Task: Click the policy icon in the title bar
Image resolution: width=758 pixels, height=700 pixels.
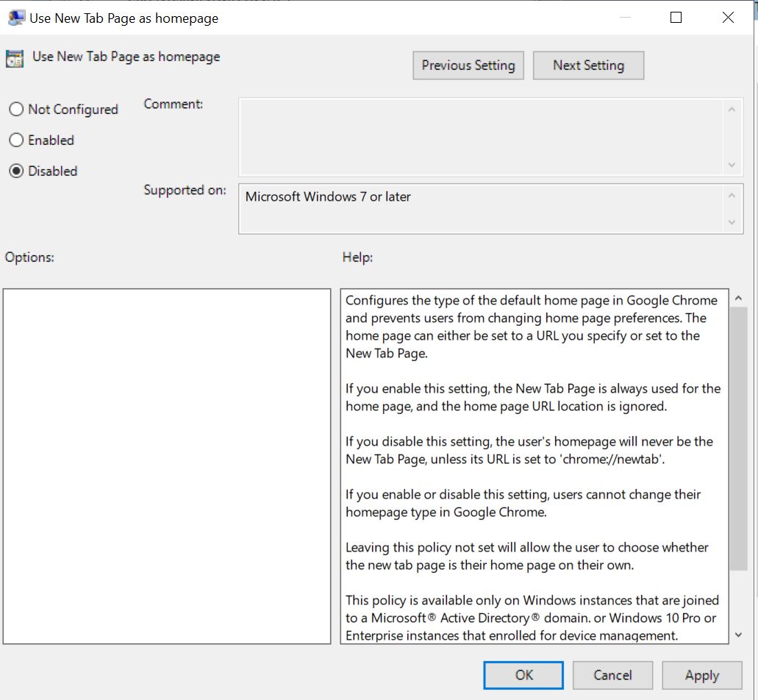Action: [16, 18]
